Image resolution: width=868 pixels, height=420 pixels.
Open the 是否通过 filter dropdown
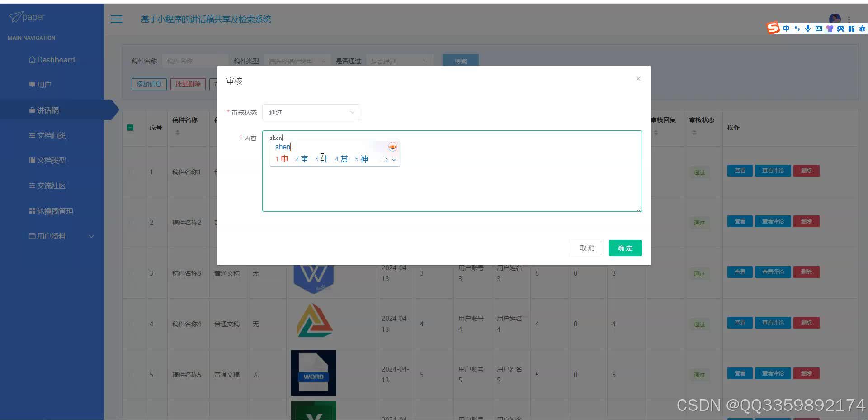click(399, 61)
